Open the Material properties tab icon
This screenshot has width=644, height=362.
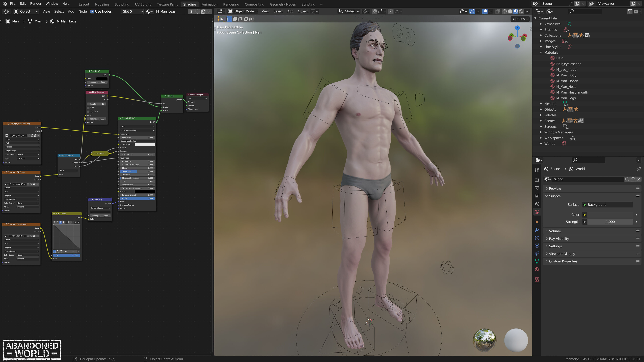(x=537, y=269)
